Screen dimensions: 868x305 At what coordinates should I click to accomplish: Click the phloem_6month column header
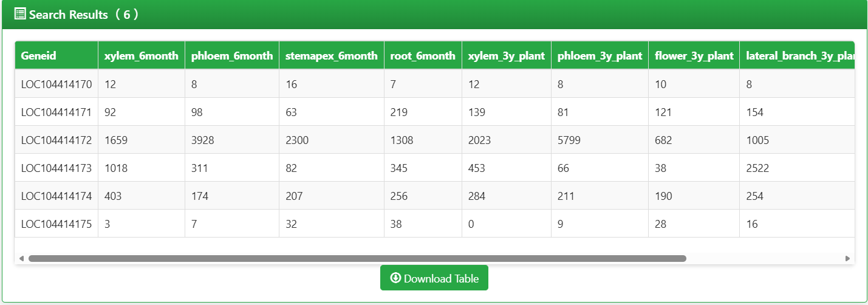point(232,56)
